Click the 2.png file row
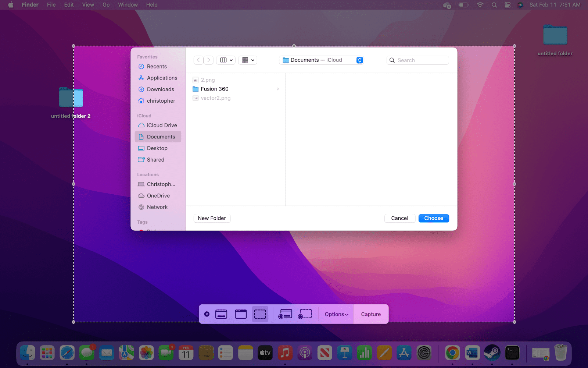The image size is (588, 368). click(235, 80)
